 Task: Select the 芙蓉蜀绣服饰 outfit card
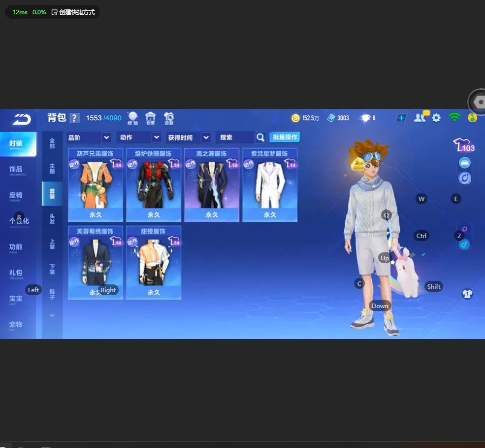95,263
